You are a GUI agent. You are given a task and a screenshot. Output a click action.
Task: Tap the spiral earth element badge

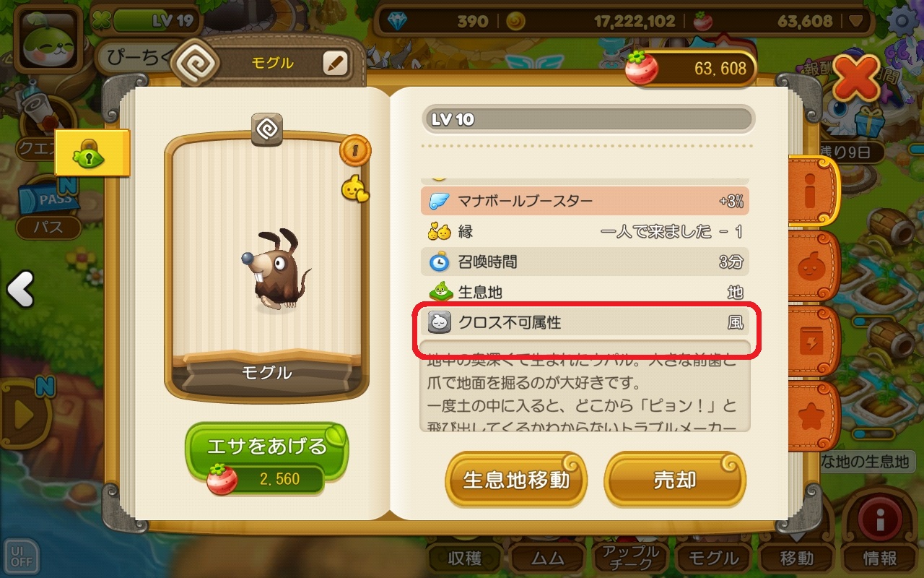(266, 130)
